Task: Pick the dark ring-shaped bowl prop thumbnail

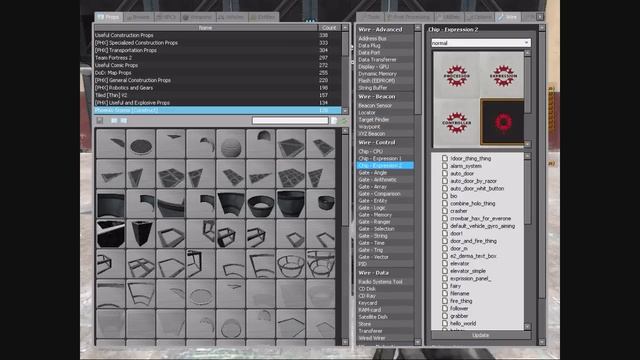Action: tap(261, 203)
